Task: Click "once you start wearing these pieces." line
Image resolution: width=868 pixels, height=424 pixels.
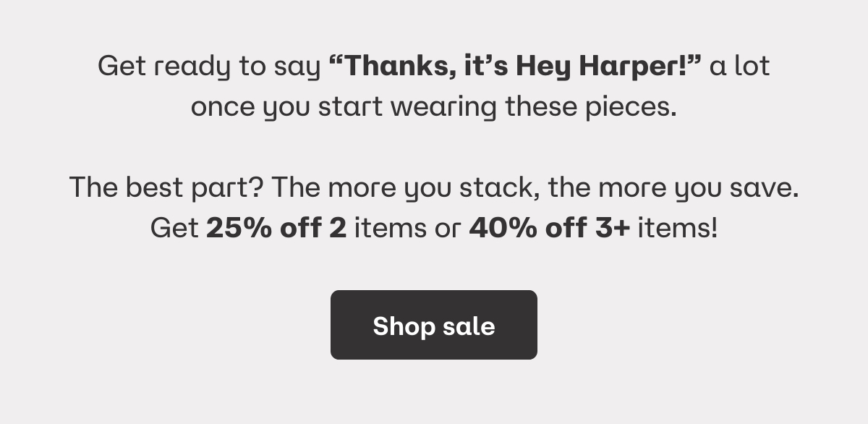Action: [434, 108]
